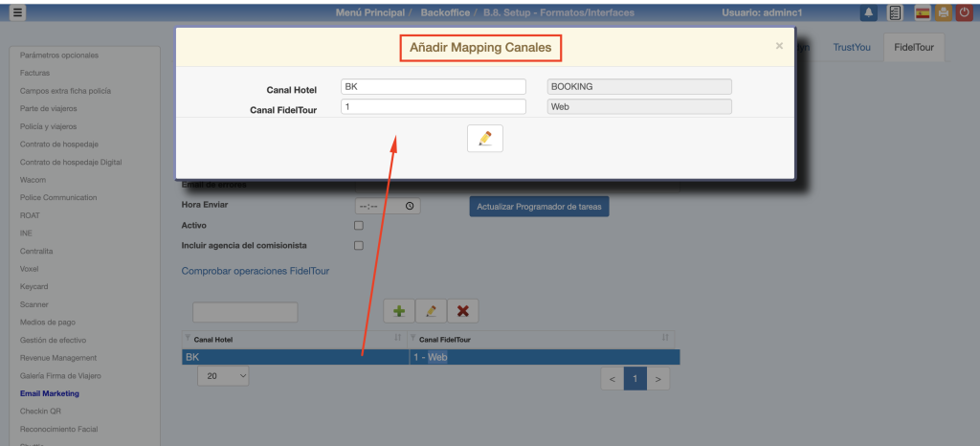980x446 pixels.
Task: Click the notifications bell icon
Action: coord(869,12)
